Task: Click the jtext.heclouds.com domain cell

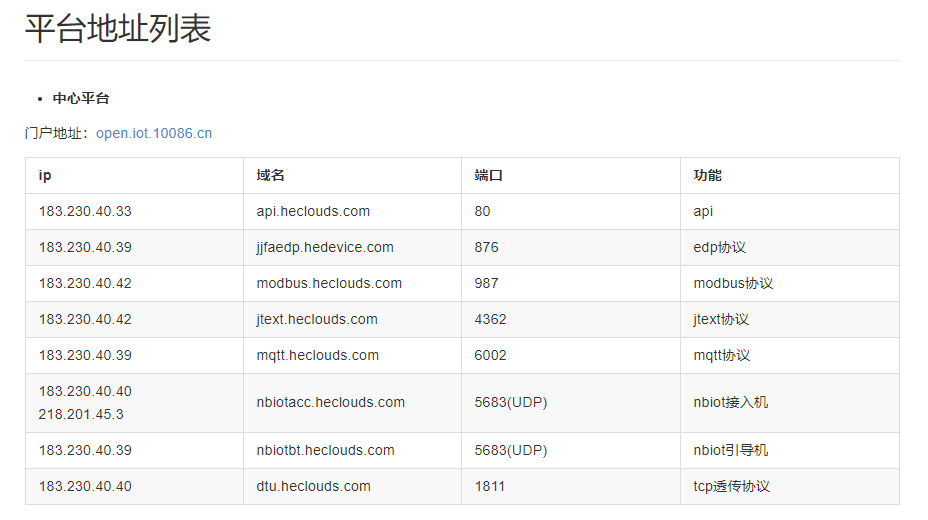Action: click(317, 319)
